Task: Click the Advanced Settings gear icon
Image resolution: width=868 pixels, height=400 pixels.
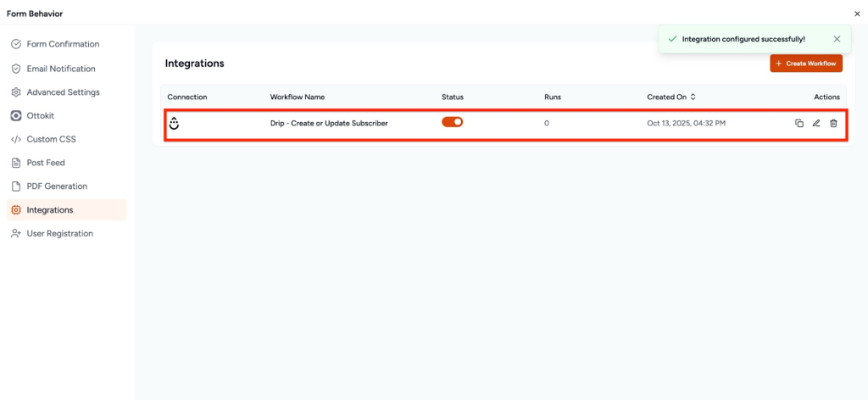Action: pyautogui.click(x=16, y=92)
